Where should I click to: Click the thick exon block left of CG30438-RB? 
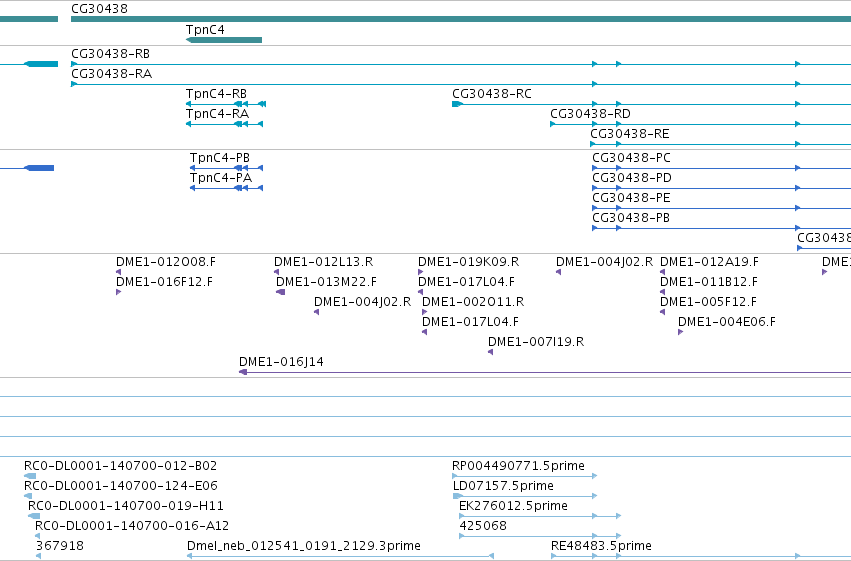coord(41,64)
